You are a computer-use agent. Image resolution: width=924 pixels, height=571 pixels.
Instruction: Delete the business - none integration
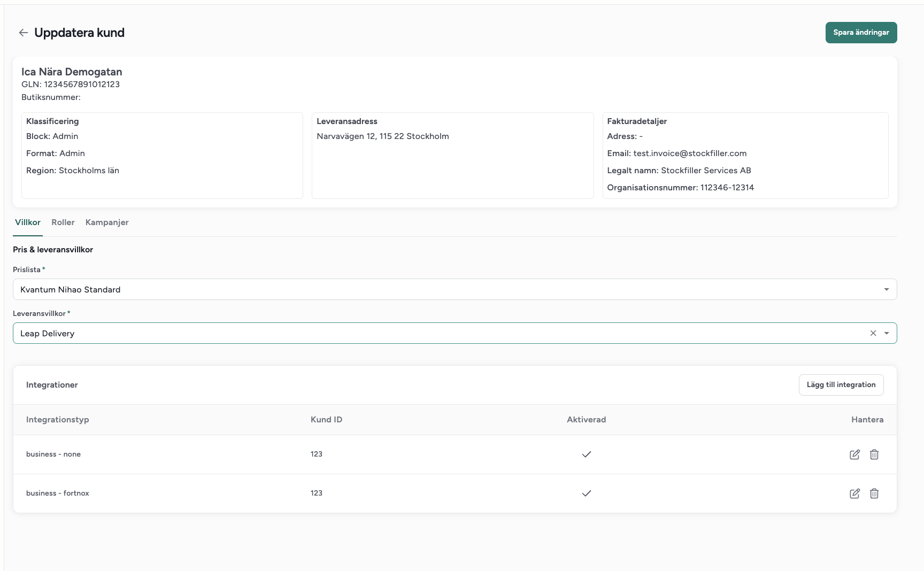pos(874,454)
